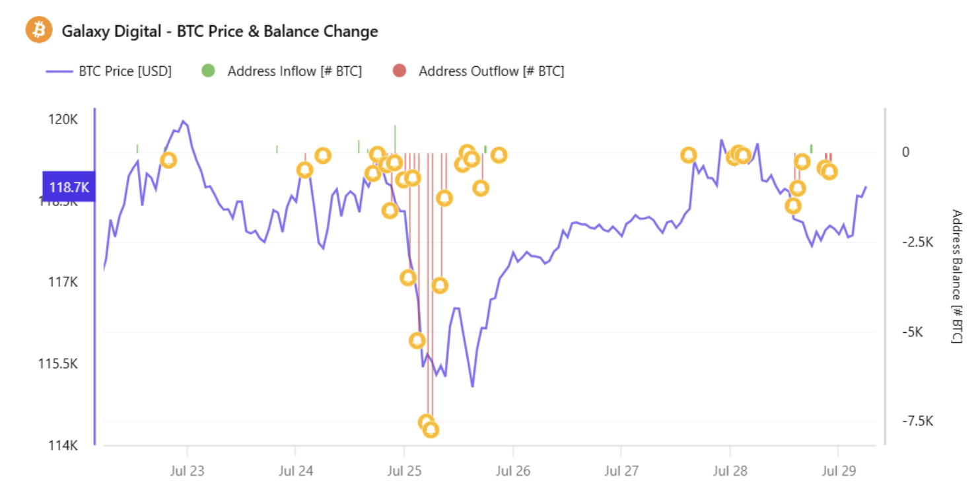Viewport: 980px width, 498px height.
Task: Hide the Address Inflow legend series
Action: (x=282, y=71)
